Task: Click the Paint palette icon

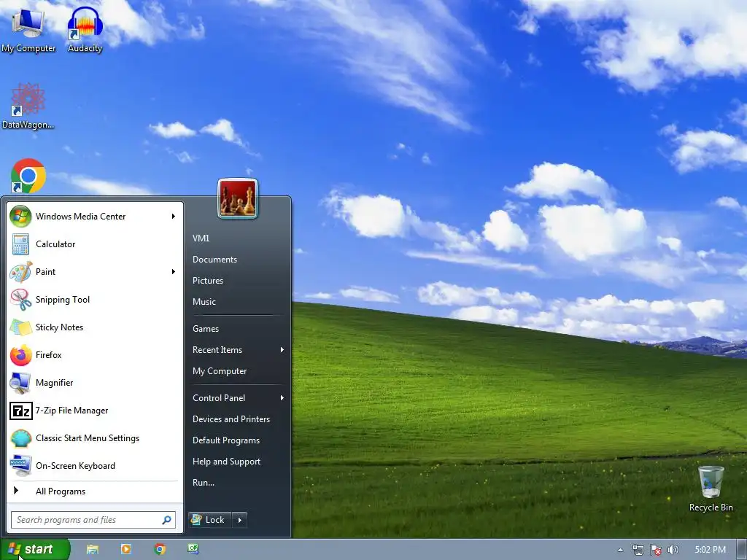Action: tap(20, 272)
